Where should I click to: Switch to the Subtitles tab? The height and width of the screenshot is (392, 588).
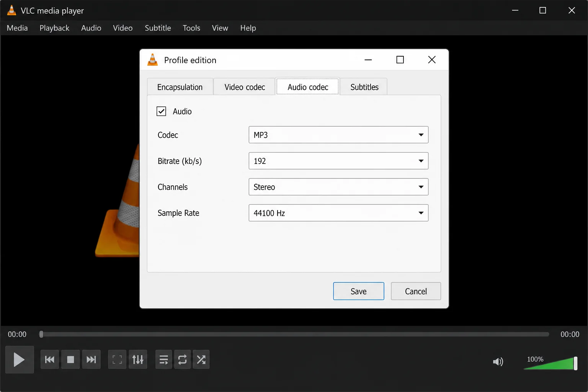point(364,87)
